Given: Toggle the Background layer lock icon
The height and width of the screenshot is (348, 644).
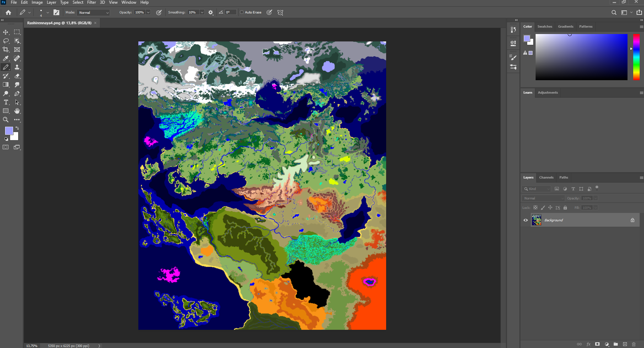Looking at the screenshot, I should click(633, 220).
